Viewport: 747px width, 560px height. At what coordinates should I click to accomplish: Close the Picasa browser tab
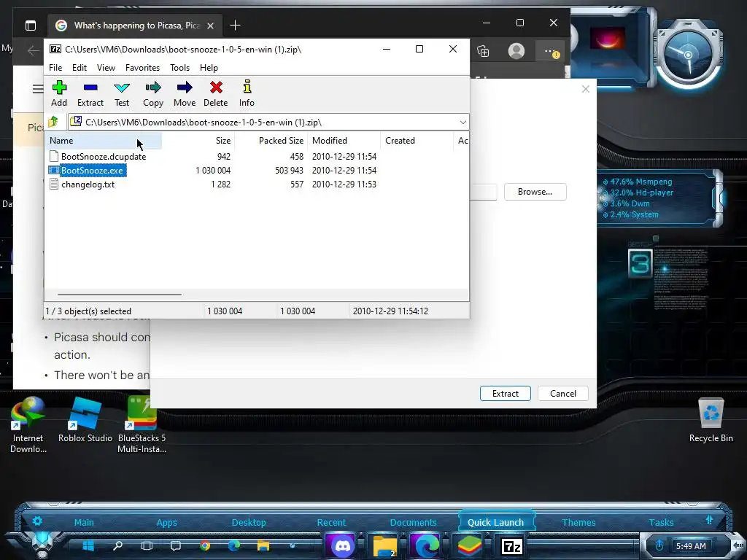(210, 26)
